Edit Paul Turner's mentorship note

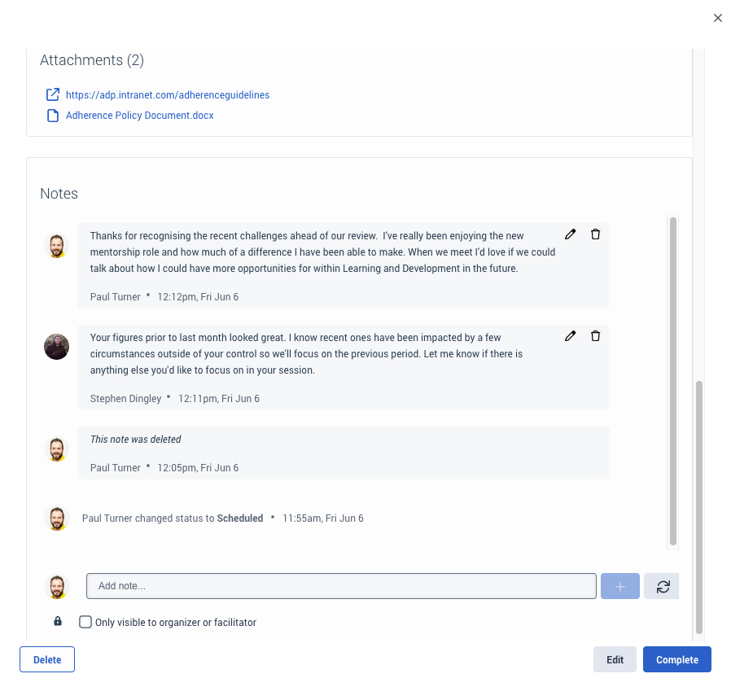click(x=571, y=234)
